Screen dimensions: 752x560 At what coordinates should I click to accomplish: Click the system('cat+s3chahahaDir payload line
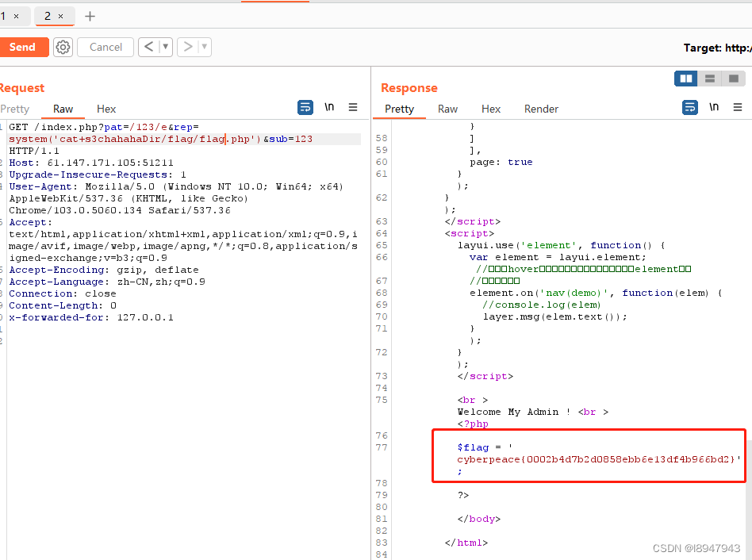click(160, 139)
